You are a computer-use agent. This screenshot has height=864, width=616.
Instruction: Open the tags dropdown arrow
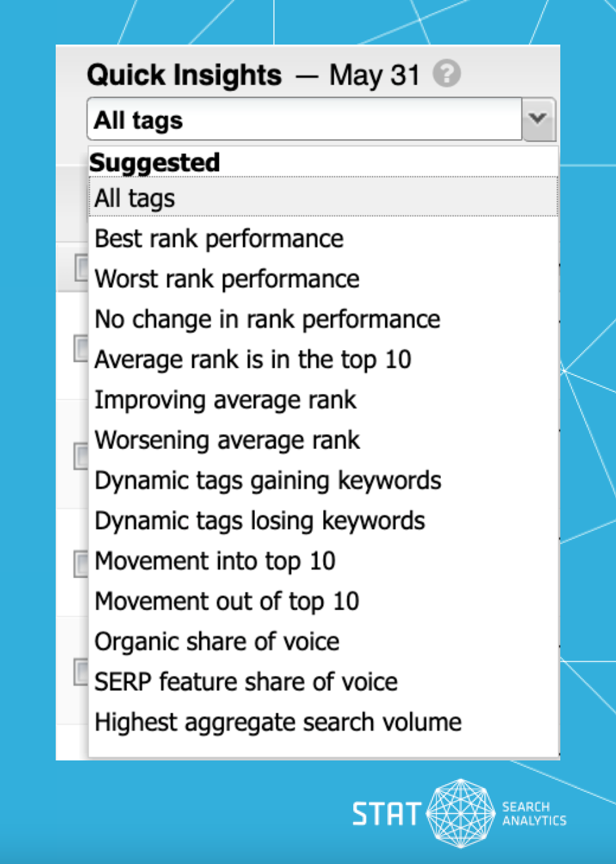click(x=537, y=119)
